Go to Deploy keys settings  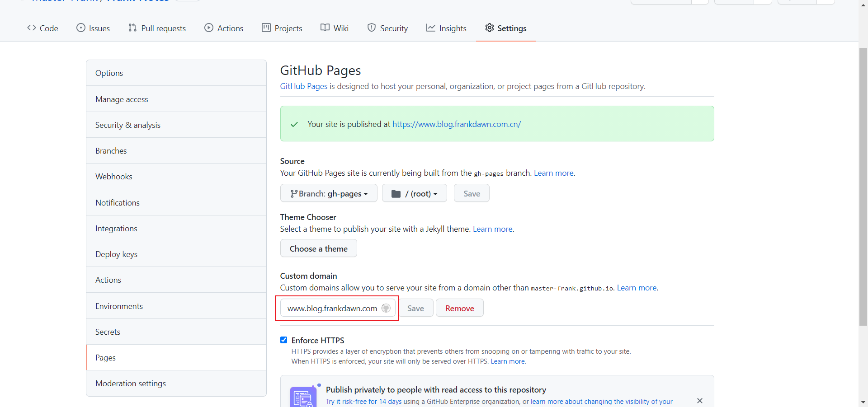[176, 254]
